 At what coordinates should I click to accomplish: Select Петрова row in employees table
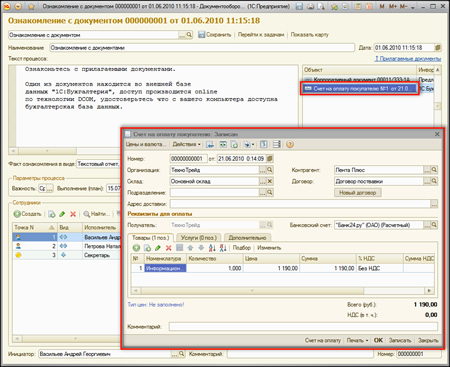[x=67, y=246]
